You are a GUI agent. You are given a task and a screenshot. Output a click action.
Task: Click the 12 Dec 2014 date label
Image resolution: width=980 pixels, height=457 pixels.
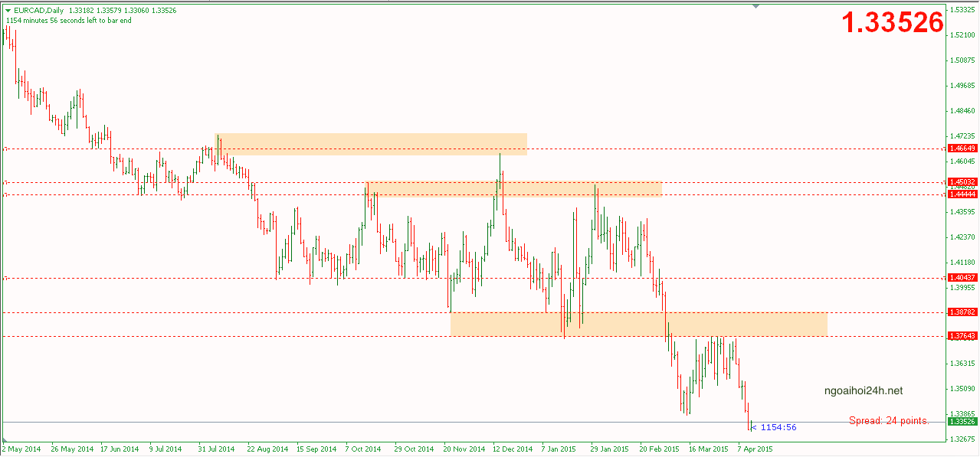click(x=513, y=449)
